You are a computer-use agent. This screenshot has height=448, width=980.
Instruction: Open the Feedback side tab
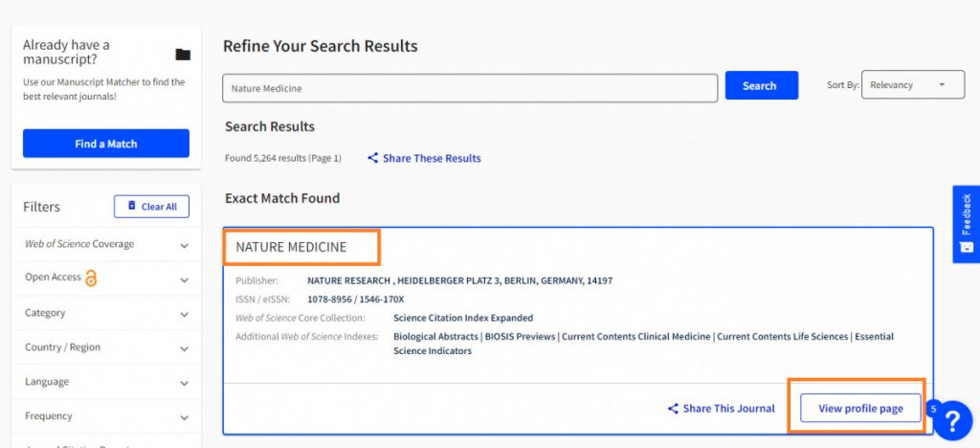coord(966,223)
